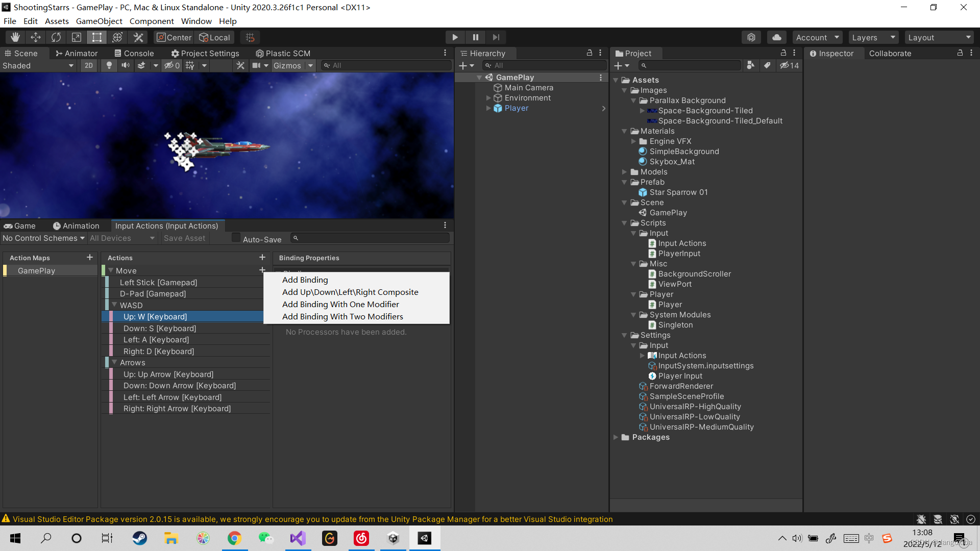Activate the Rect Transform tool
The image size is (980, 551).
point(97,37)
